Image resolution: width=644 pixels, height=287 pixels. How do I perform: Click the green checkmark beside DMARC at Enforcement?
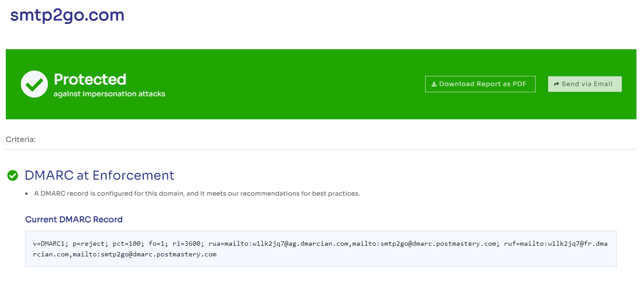click(12, 176)
